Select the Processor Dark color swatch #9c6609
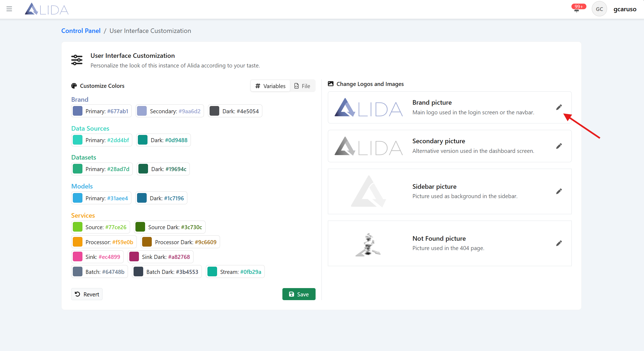This screenshot has width=644, height=351. point(147,242)
